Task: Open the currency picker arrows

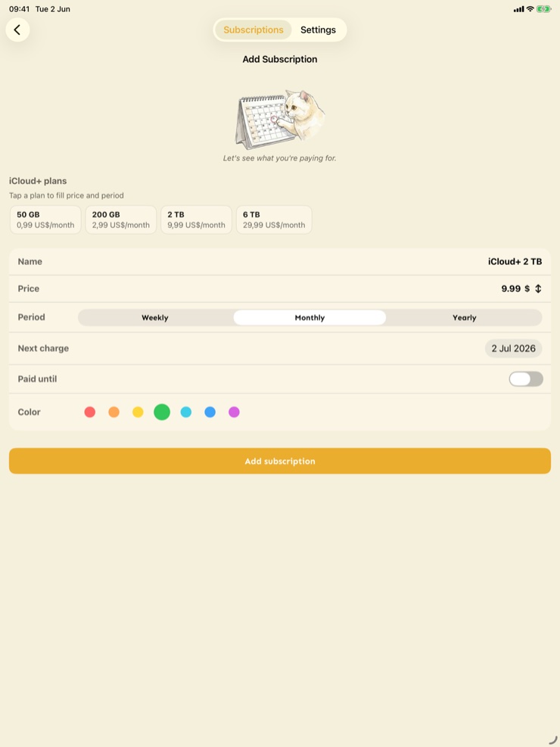Action: point(538,288)
